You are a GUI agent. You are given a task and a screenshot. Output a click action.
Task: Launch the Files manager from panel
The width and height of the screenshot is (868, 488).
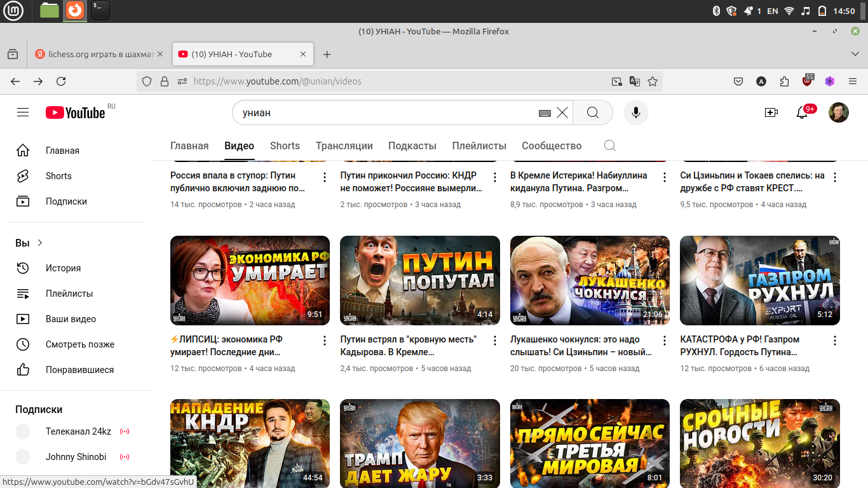[x=49, y=10]
